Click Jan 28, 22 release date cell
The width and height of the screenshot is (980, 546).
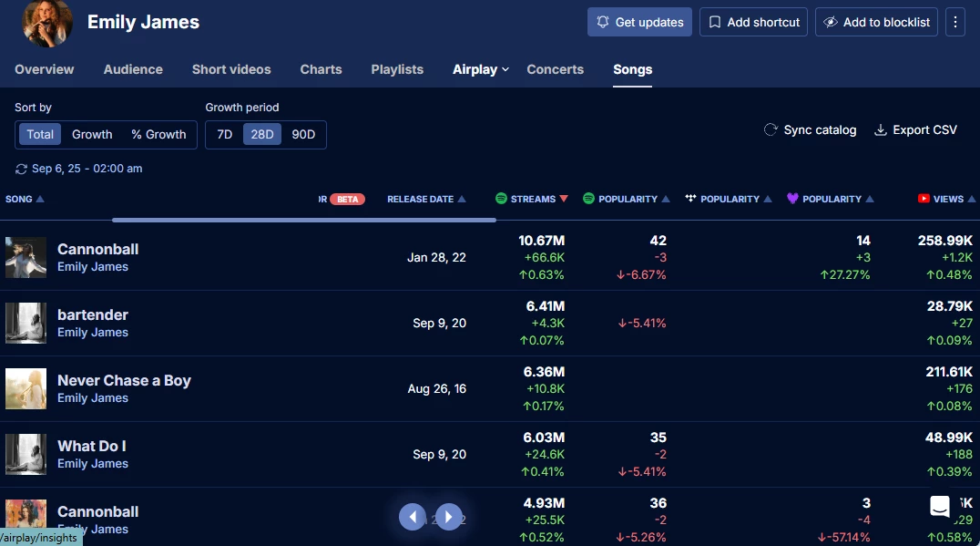(436, 258)
